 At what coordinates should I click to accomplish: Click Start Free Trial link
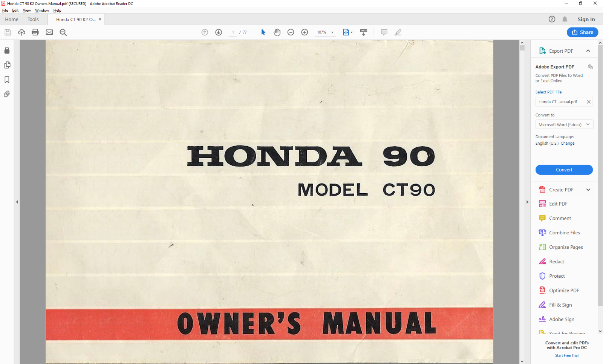tap(566, 355)
